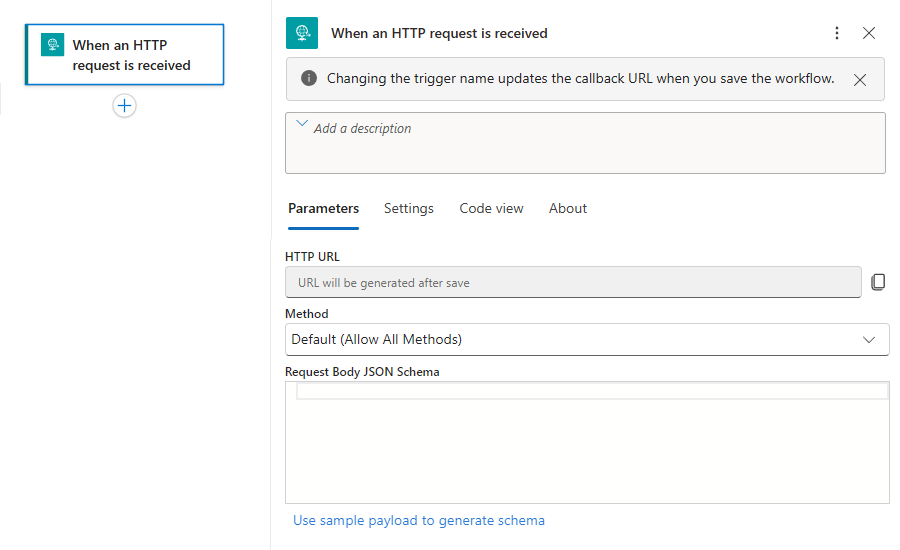Click the trigger icon in panel header
Image resolution: width=900 pixels, height=550 pixels.
[302, 33]
